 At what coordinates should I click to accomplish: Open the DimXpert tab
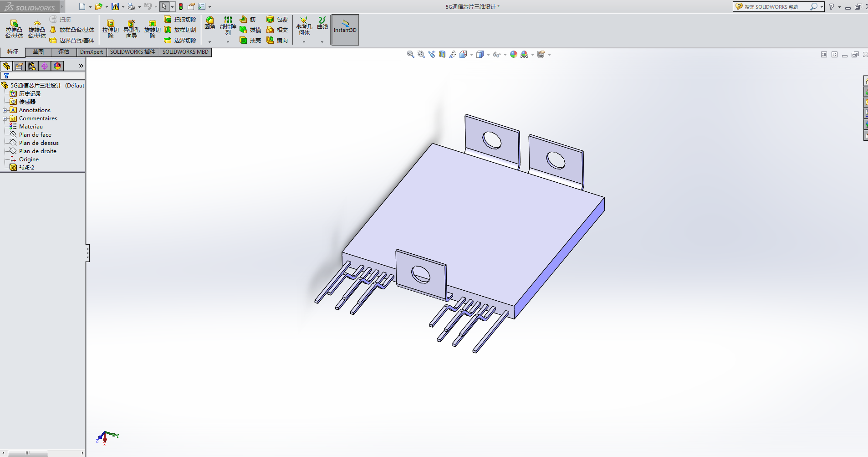click(92, 52)
